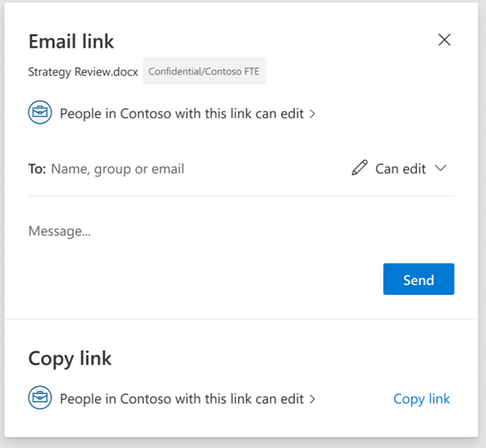Close the Email link dialog
This screenshot has width=486, height=448.
444,40
